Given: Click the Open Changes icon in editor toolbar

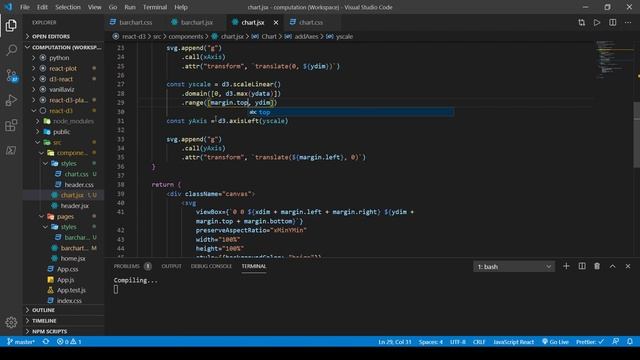Looking at the screenshot, I should pyautogui.click(x=581, y=22).
